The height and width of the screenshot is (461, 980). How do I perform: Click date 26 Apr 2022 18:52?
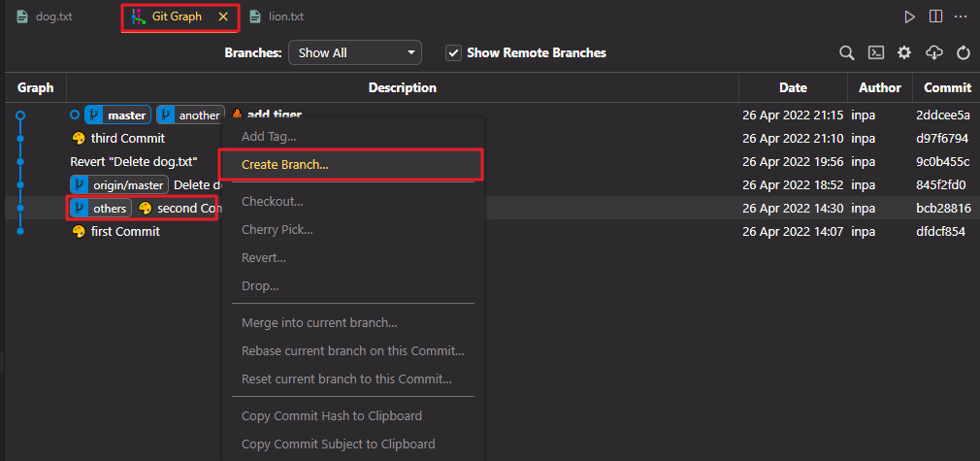click(x=793, y=184)
